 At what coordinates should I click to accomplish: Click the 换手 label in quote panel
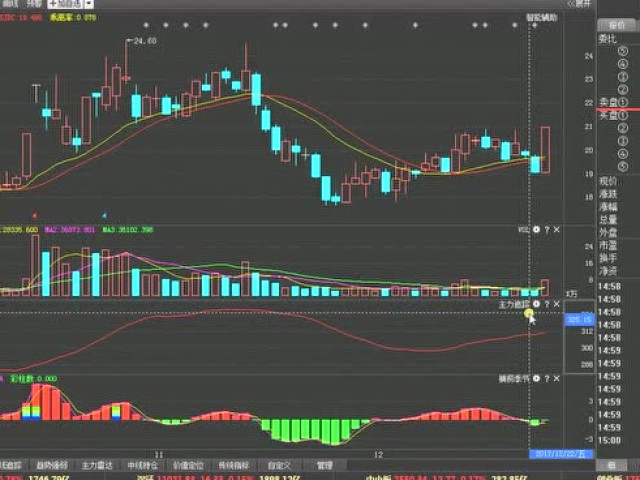pyautogui.click(x=608, y=258)
